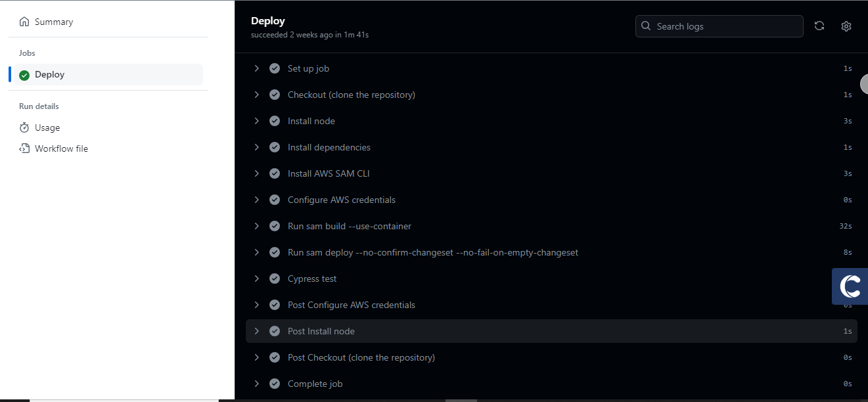Click the floating blue C widget icon
868x402 pixels.
pos(850,286)
